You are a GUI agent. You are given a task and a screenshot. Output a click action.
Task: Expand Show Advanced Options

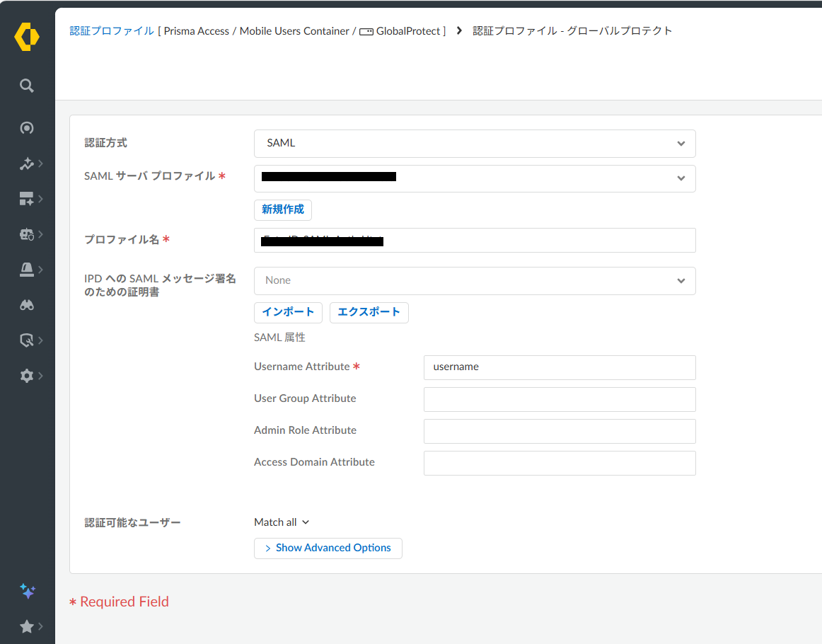328,548
